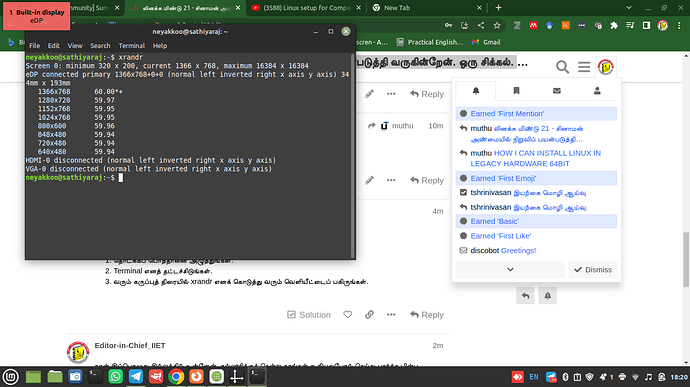Image resolution: width=690 pixels, height=387 pixels.
Task: Expand the notifications list with the chevron
Action: click(x=510, y=269)
